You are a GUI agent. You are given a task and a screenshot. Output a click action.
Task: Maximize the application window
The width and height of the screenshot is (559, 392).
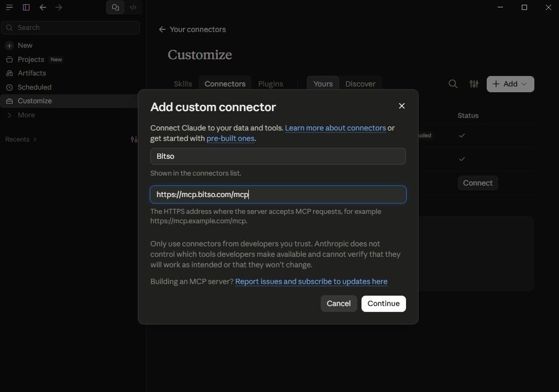[x=524, y=7]
